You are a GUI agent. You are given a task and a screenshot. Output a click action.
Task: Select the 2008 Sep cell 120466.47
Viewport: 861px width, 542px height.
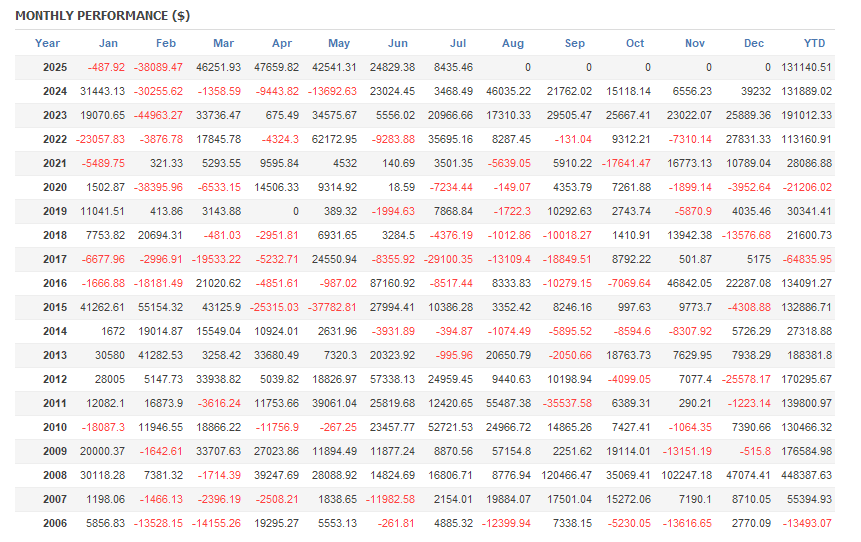(x=565, y=475)
